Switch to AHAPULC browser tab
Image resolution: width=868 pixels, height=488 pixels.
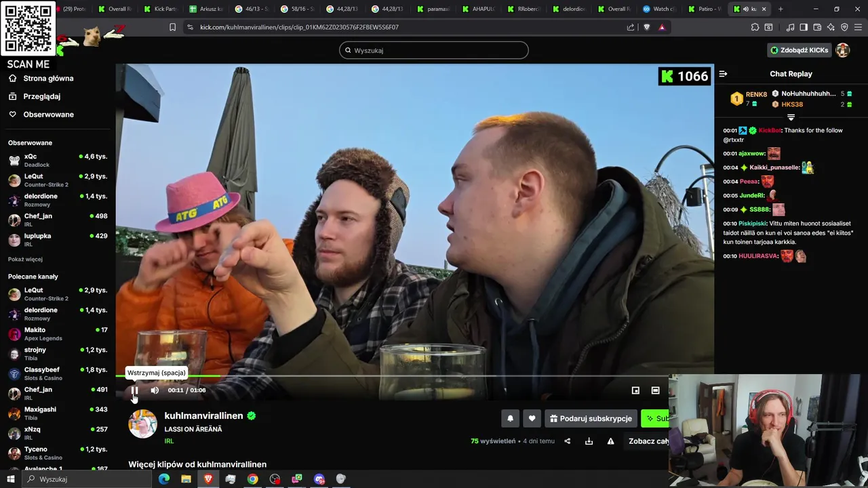point(478,9)
